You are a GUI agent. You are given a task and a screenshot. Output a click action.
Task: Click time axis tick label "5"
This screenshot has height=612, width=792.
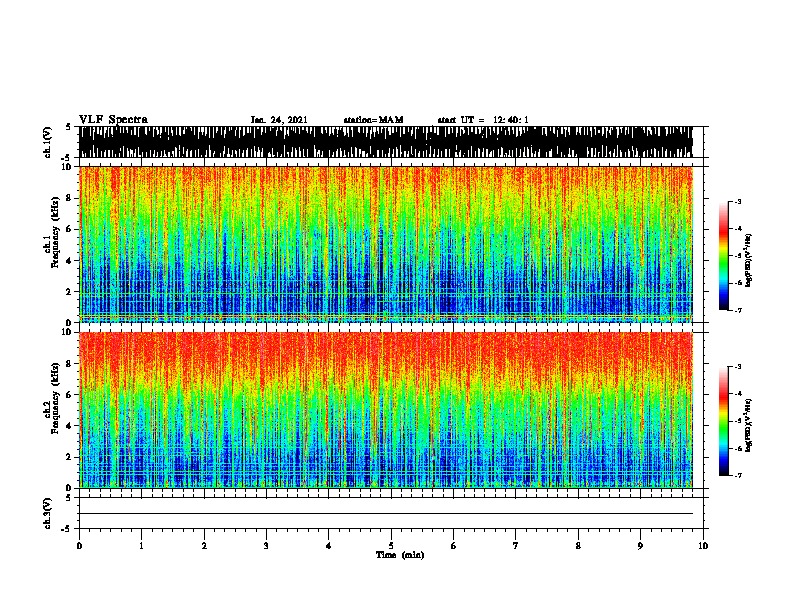(391, 545)
